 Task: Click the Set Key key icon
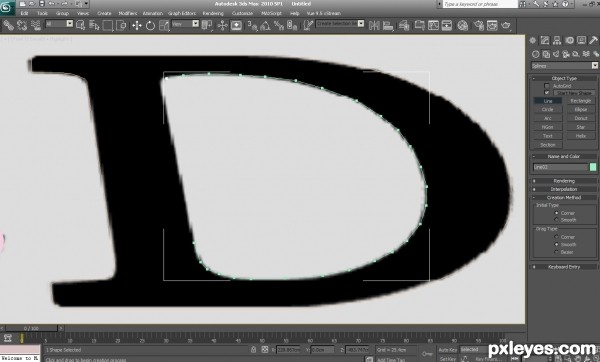point(427,354)
